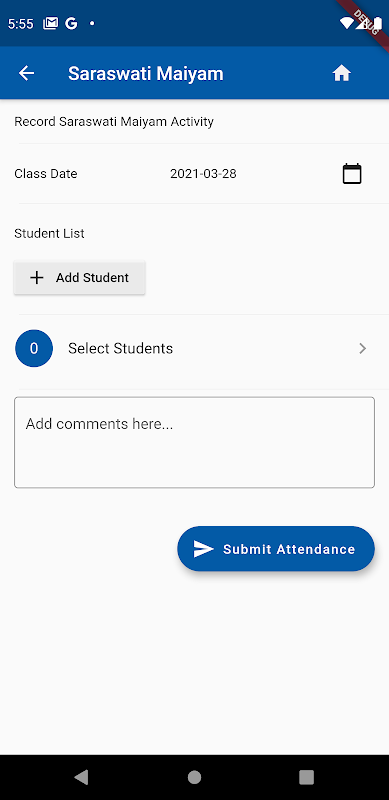Tap the Google G status icon
389x800 pixels.
click(x=71, y=23)
